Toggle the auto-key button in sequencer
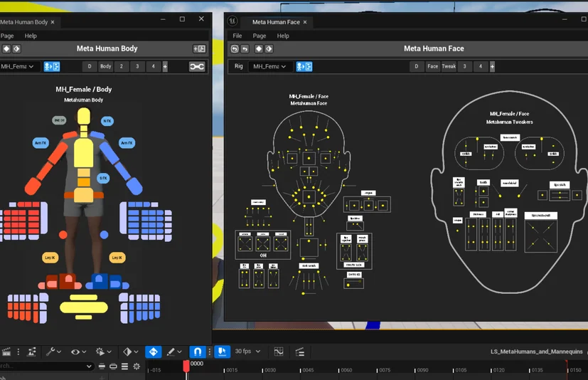This screenshot has width=588, height=380. click(x=154, y=352)
